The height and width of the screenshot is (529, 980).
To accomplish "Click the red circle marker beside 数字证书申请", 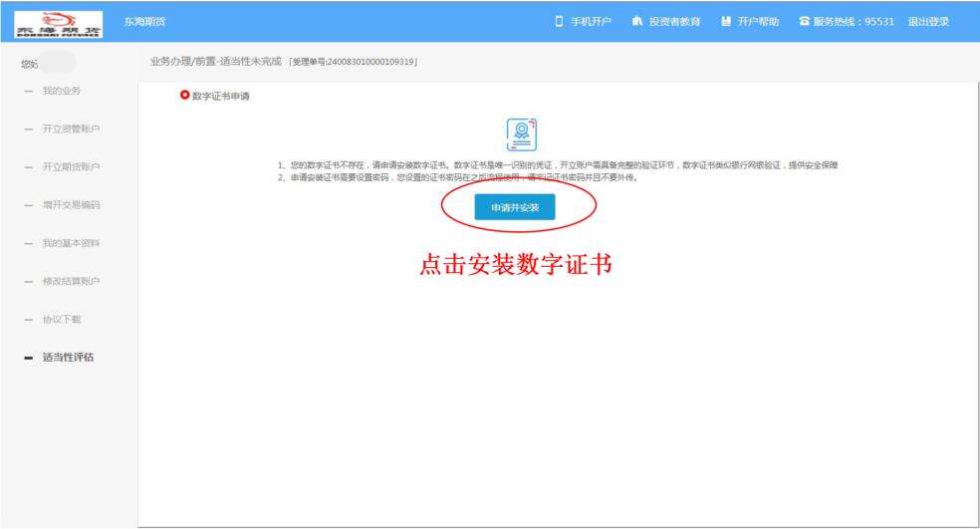I will [x=184, y=95].
